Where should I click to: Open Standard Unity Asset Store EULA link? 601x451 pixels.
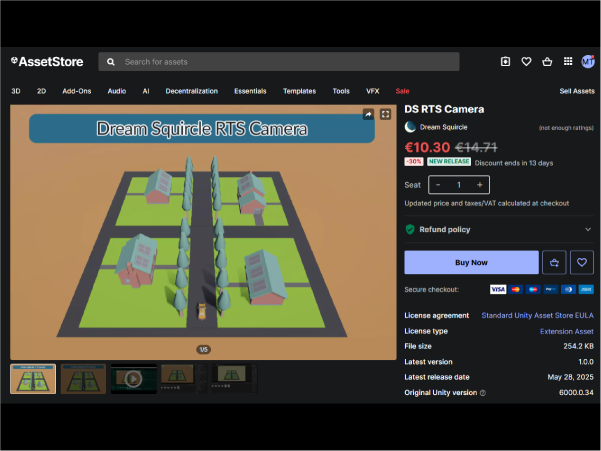(537, 315)
